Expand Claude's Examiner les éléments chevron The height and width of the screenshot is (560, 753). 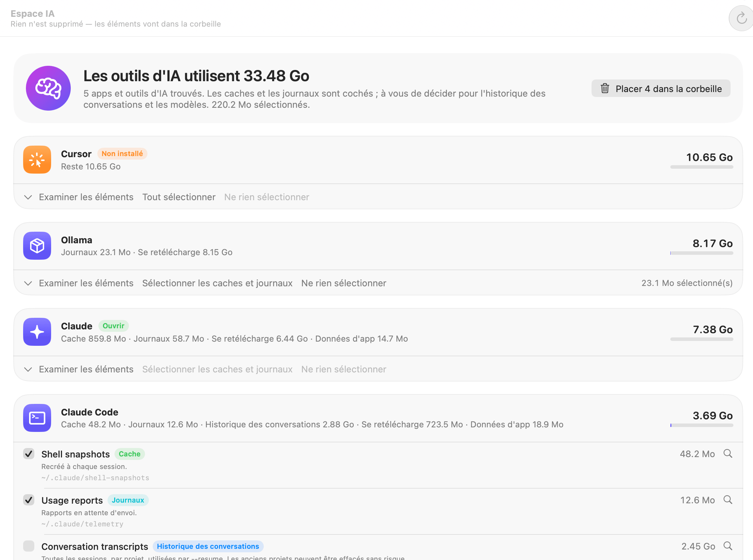point(28,369)
